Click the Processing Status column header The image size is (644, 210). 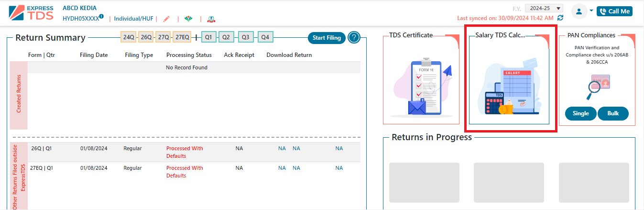click(189, 55)
